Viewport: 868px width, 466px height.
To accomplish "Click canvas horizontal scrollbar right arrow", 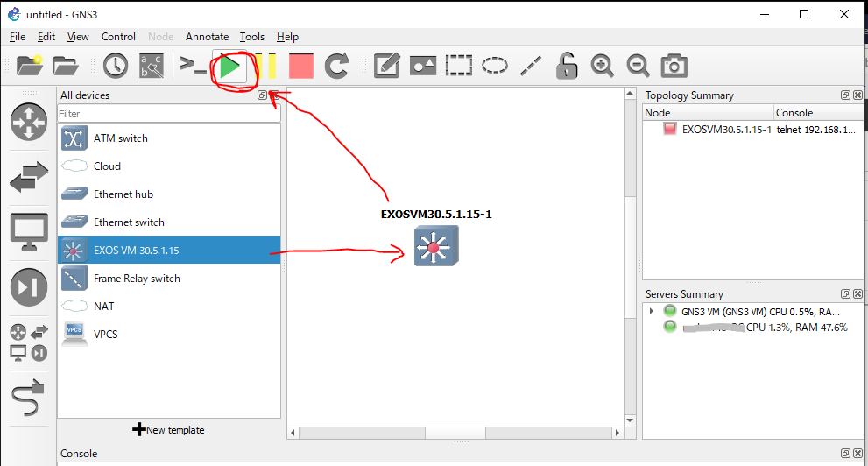I will (x=617, y=433).
